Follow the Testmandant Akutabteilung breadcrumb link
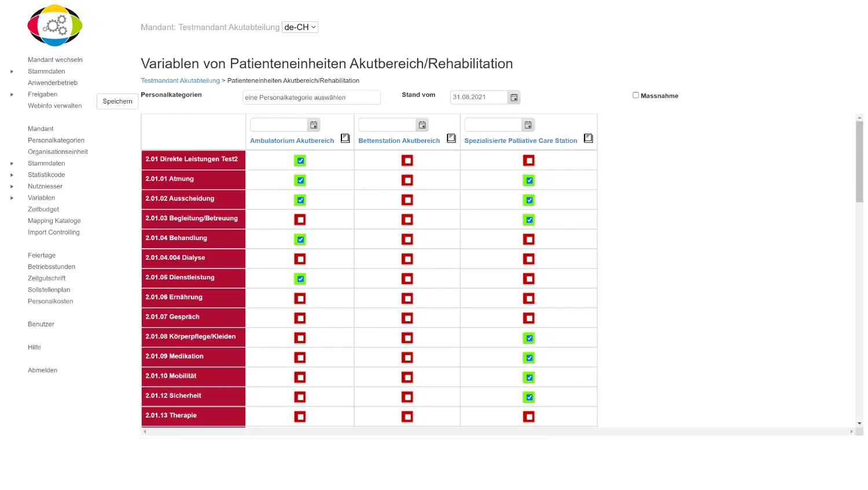This screenshot has height=490, width=868. point(180,80)
